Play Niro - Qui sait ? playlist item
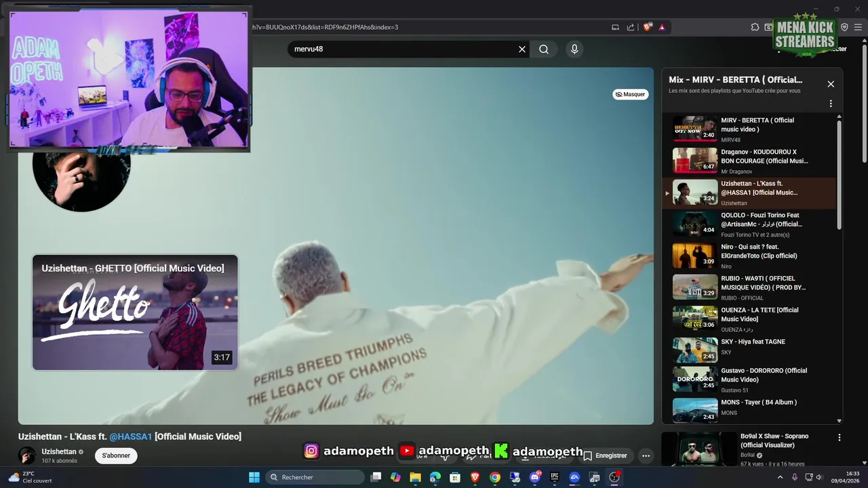The width and height of the screenshot is (868, 488). point(749,256)
